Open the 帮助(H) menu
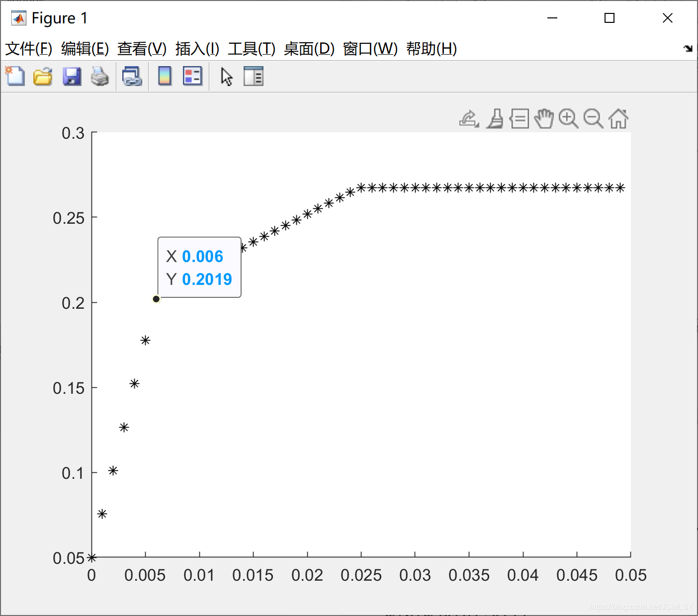698x616 pixels. pyautogui.click(x=432, y=49)
